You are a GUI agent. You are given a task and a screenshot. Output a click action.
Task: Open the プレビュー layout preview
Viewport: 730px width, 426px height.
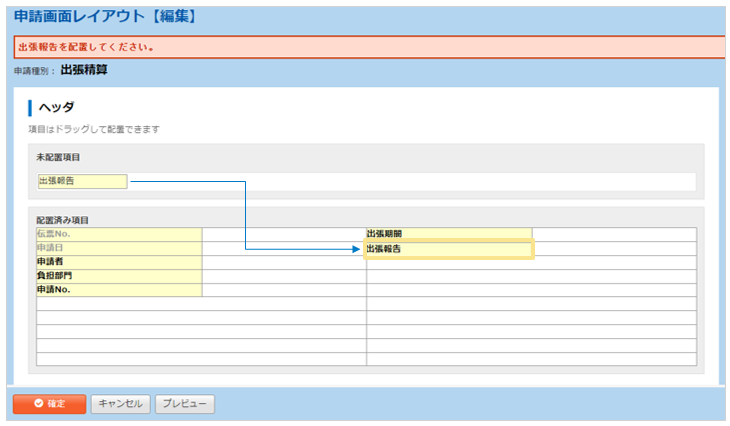click(185, 404)
